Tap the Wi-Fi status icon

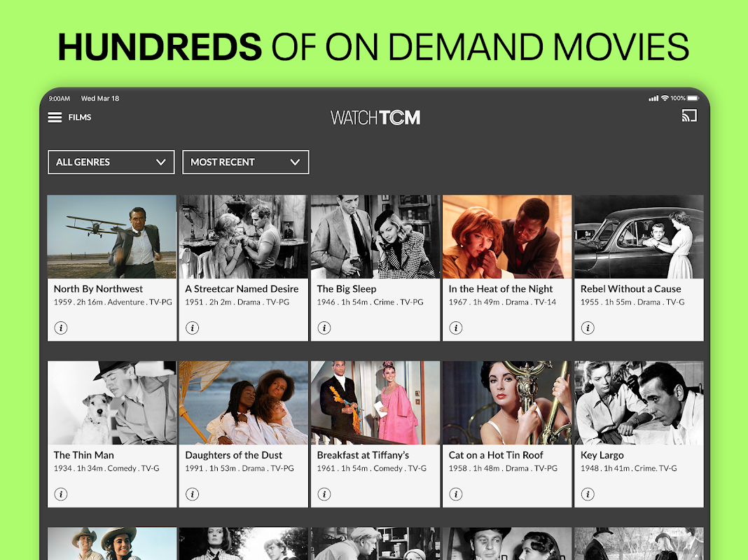click(665, 98)
